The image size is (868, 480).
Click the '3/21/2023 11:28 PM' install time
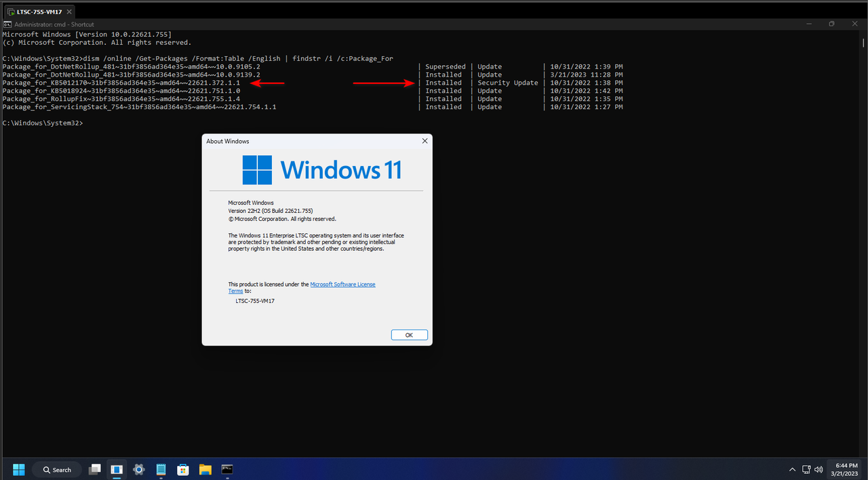pos(586,75)
